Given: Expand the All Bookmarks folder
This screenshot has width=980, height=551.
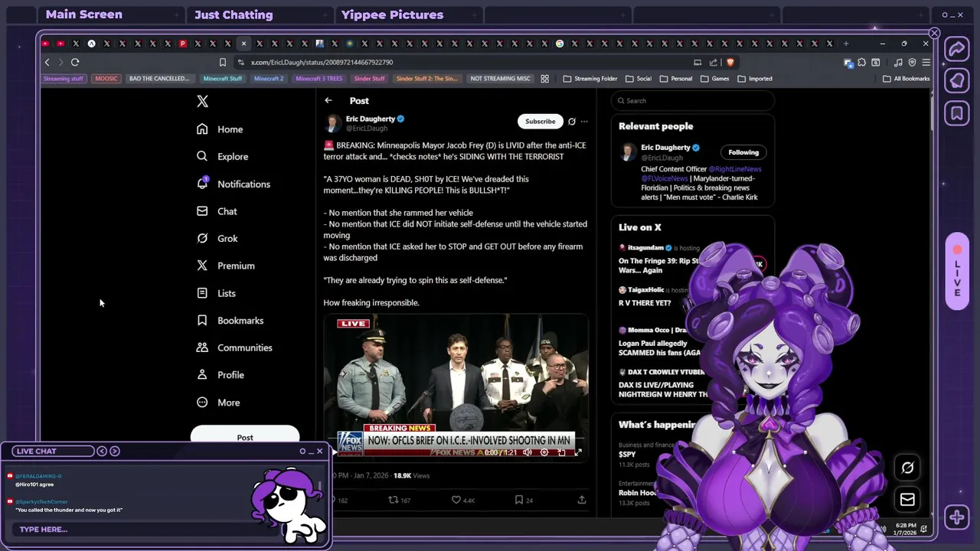Looking at the screenshot, I should [906, 78].
